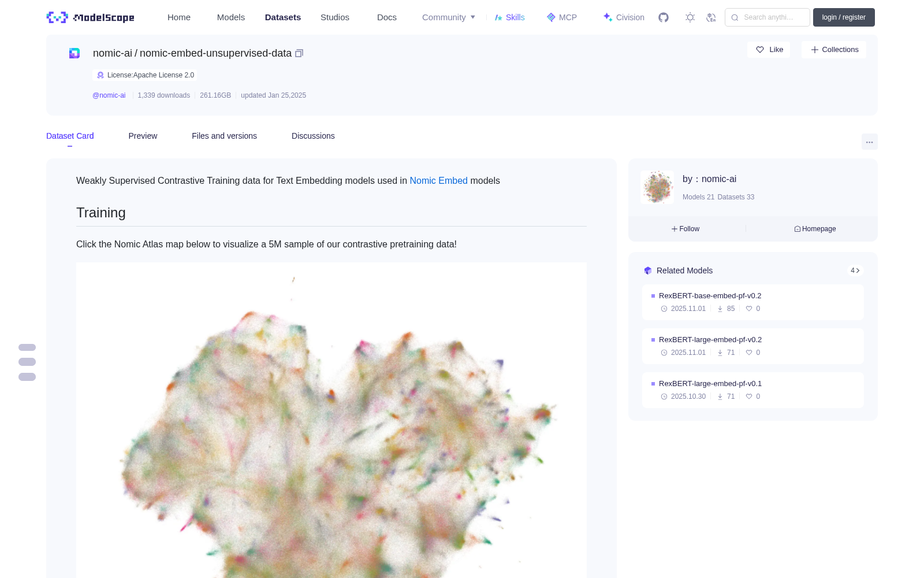Click the top bar of floating outline widget
This screenshot has height=578, width=924.
(x=27, y=347)
